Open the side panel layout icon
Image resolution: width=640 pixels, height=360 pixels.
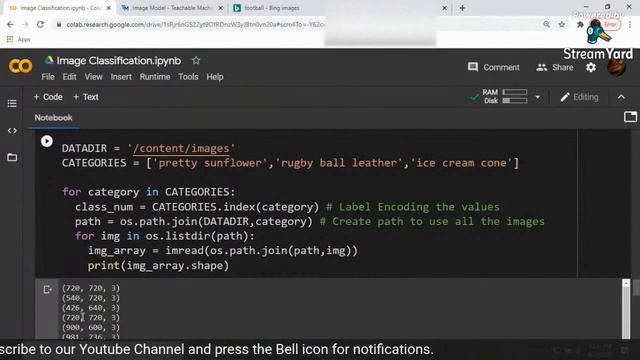point(630,117)
